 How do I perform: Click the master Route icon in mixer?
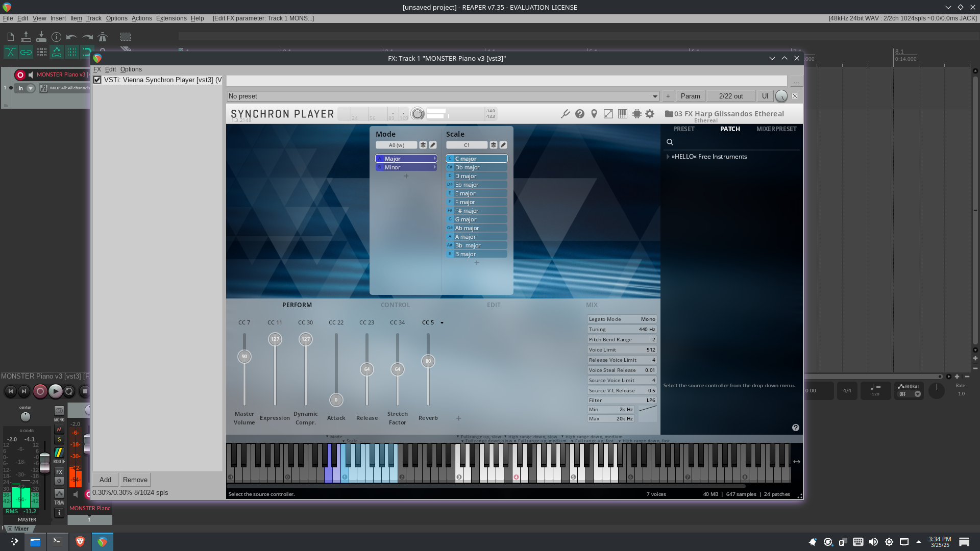pyautogui.click(x=59, y=454)
